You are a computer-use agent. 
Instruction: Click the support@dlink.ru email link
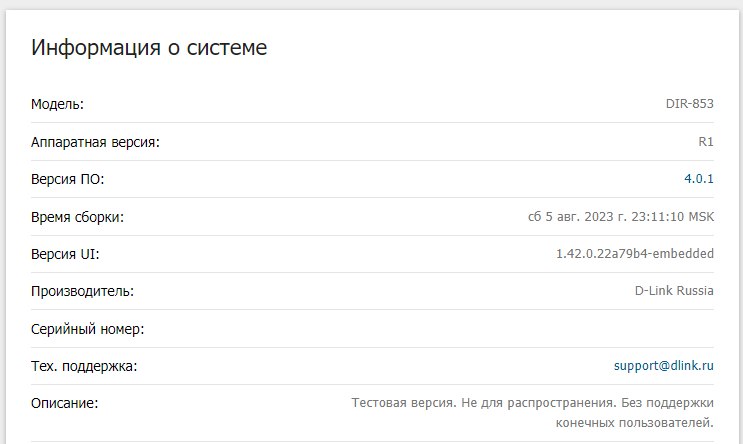663,366
